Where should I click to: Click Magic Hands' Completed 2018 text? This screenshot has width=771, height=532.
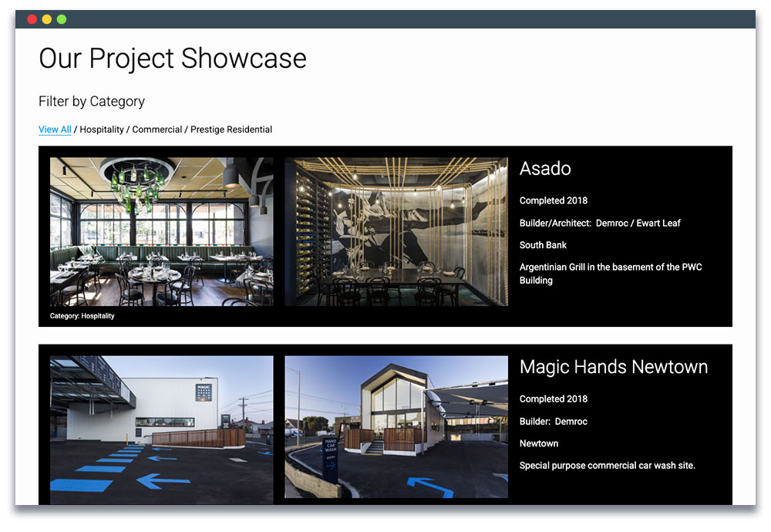[x=554, y=399]
